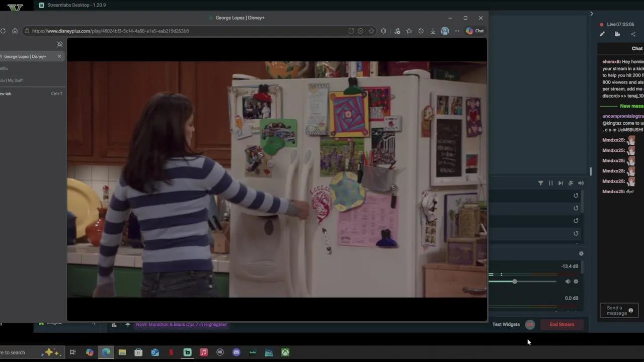Click the filter icon in recording controls
This screenshot has height=362, width=644.
click(541, 183)
